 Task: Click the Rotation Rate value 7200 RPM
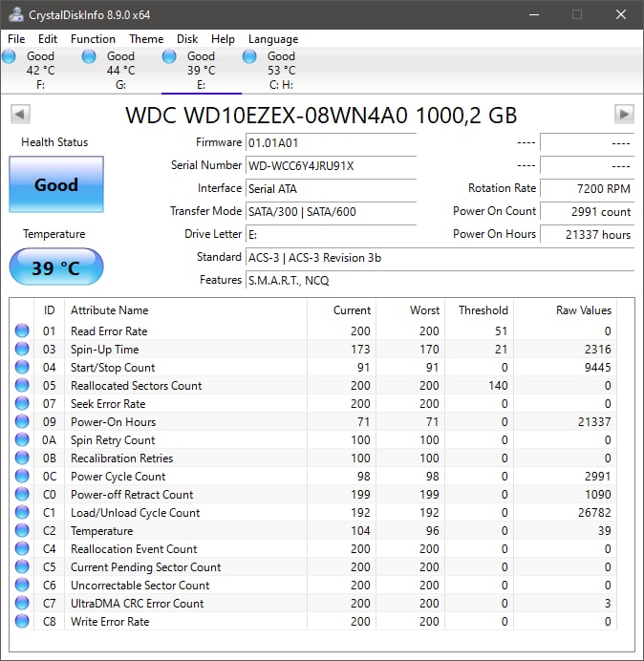(587, 188)
